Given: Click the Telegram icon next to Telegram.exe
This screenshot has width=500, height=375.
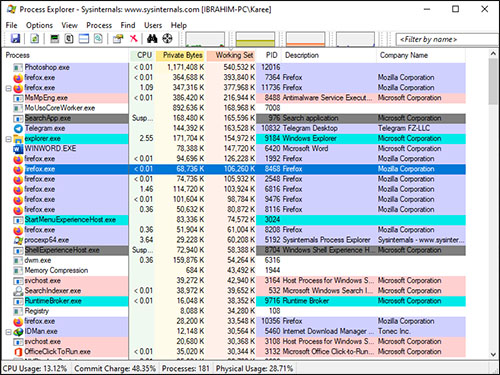Looking at the screenshot, I should pos(18,128).
